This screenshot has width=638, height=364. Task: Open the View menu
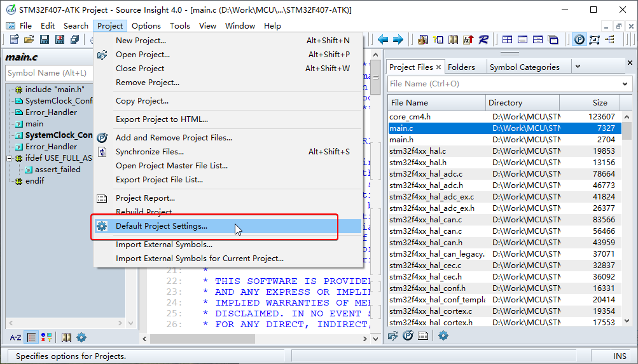coord(207,25)
